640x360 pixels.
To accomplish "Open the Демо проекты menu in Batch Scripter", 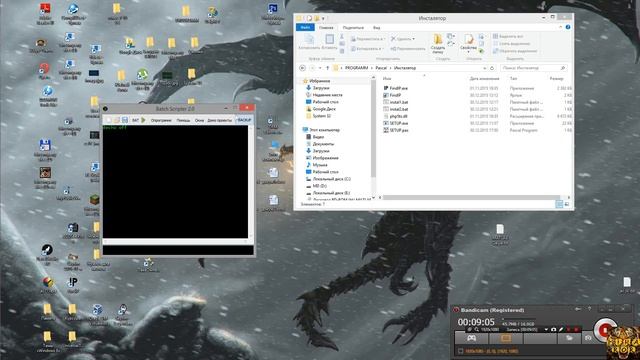I will click(x=220, y=120).
